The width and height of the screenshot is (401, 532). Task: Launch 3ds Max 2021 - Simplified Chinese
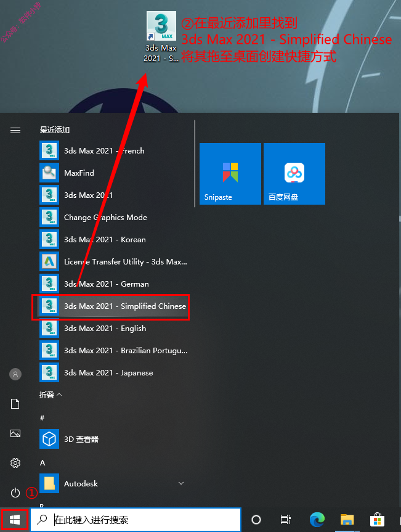(x=113, y=306)
